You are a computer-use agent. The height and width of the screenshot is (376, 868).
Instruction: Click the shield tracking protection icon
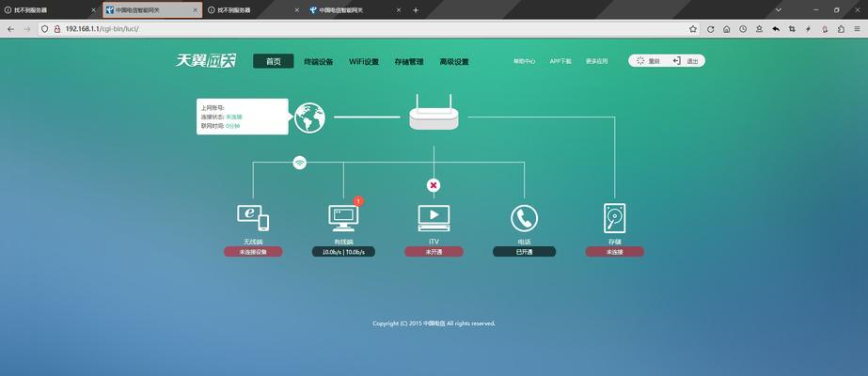pos(45,29)
